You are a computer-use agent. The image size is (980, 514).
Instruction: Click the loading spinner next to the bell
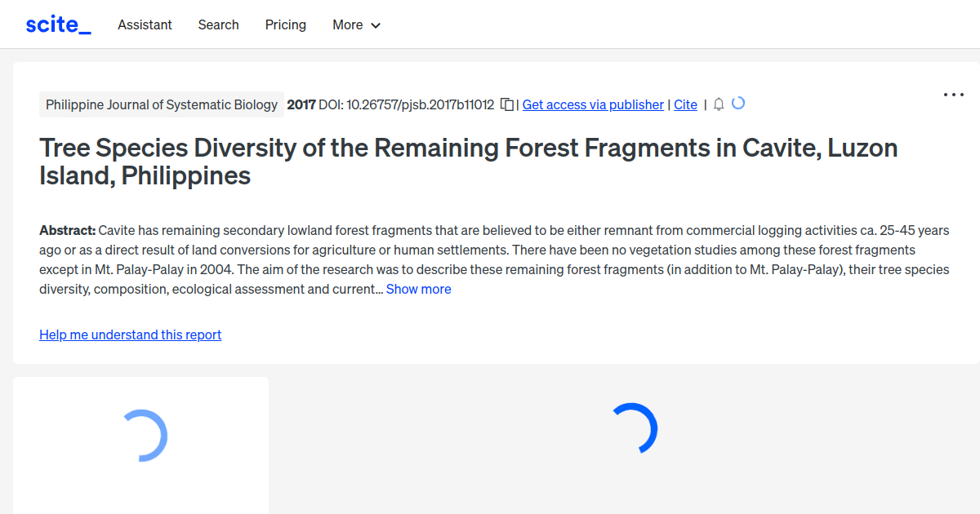[738, 104]
